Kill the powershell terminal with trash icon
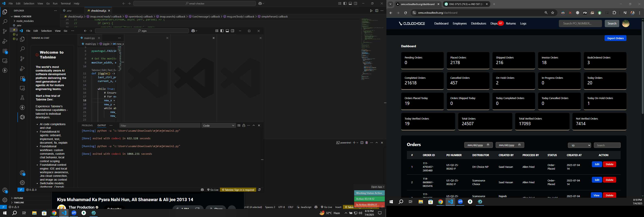Image resolution: width=644 pixels, height=217 pixels. [x=366, y=143]
